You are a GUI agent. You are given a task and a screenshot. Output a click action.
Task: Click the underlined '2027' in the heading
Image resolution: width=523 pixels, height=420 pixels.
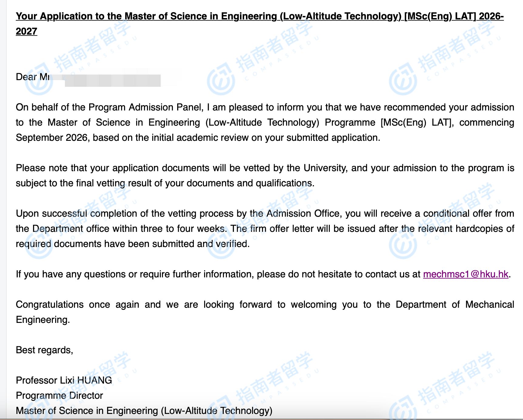[x=26, y=31]
